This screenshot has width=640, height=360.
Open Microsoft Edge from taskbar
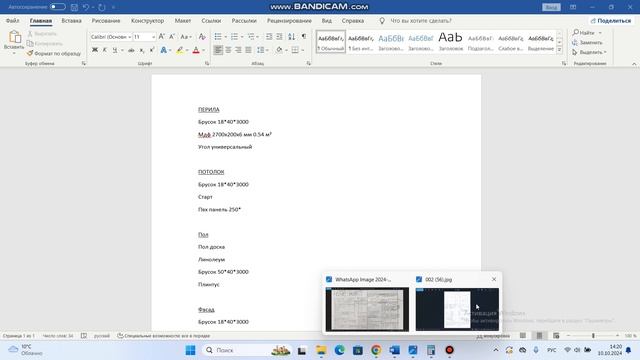coord(340,350)
